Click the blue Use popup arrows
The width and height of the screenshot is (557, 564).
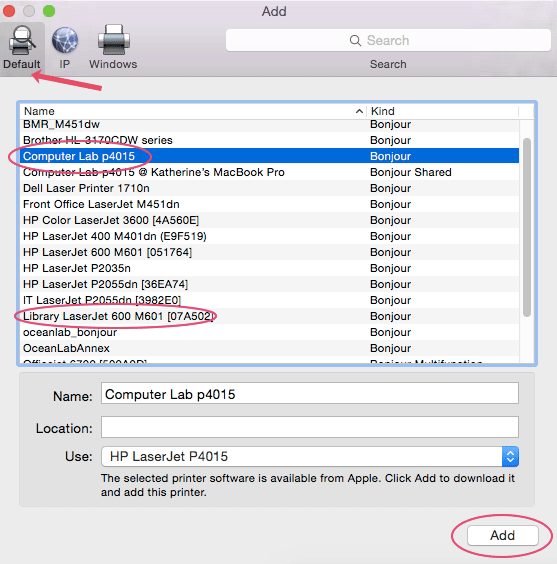(510, 456)
